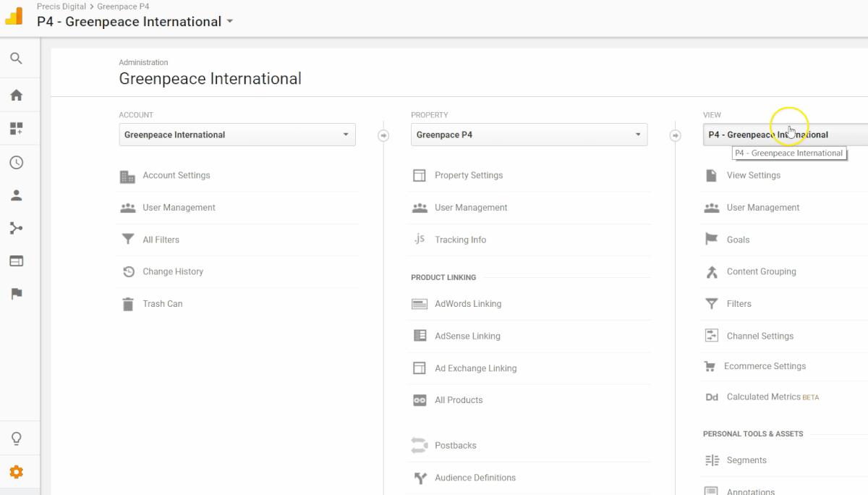868x495 pixels.
Task: Open Property Settings
Action: [469, 176]
